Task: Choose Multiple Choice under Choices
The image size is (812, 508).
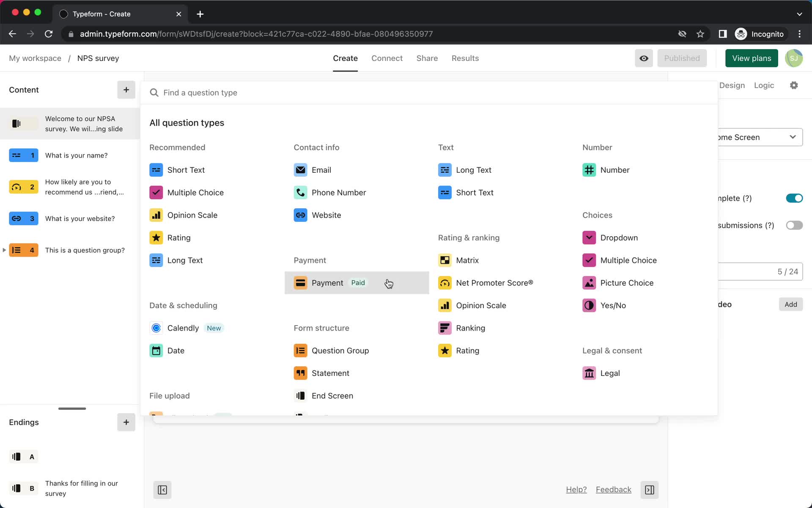Action: pyautogui.click(x=620, y=260)
